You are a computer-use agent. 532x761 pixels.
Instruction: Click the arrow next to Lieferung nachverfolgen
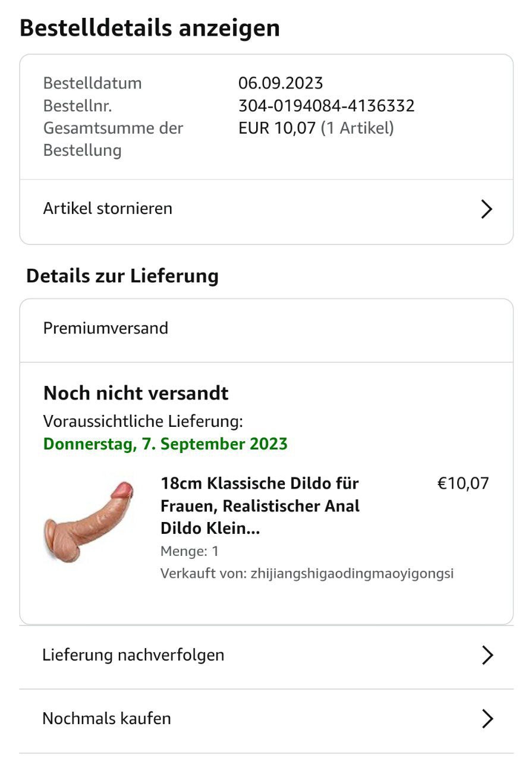(x=487, y=655)
